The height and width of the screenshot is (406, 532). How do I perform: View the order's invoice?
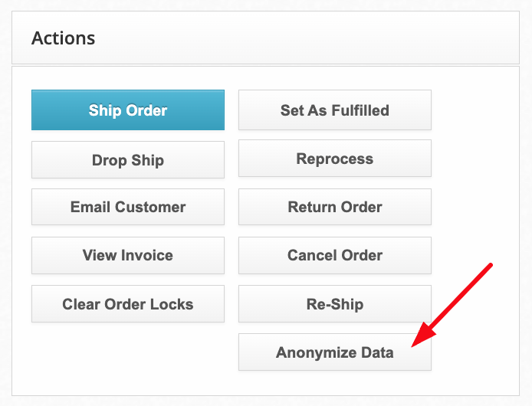click(x=128, y=255)
